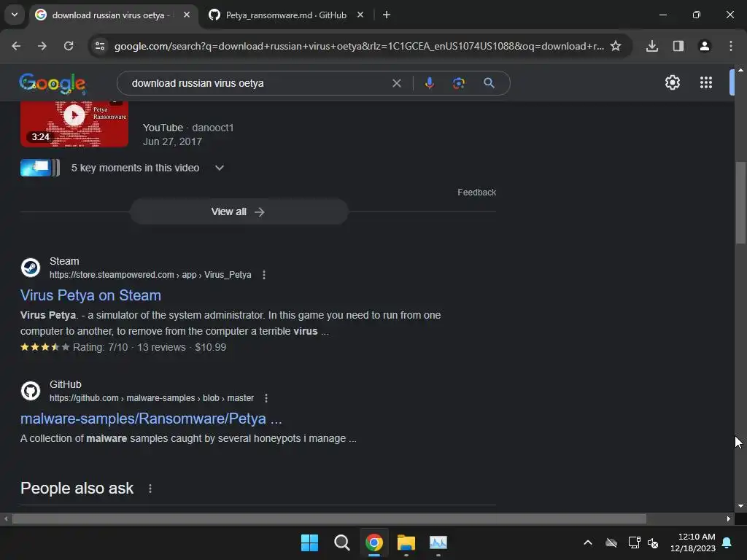
Task: Reload the current page
Action: coord(69,46)
